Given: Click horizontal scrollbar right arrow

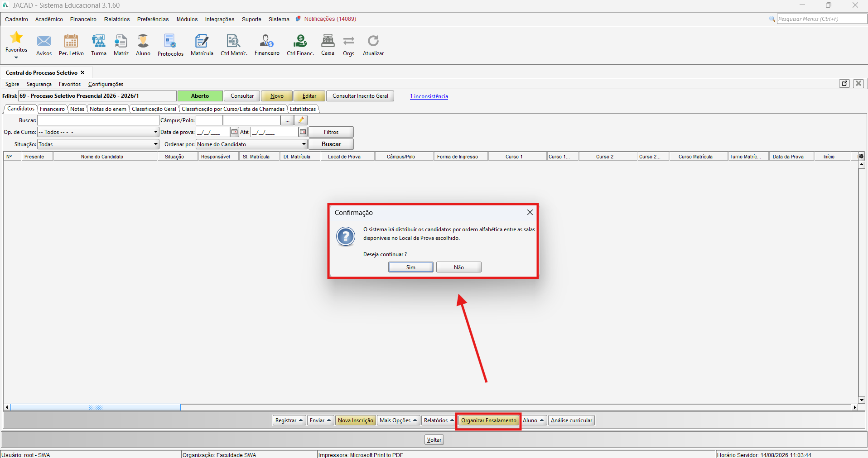Looking at the screenshot, I should [855, 407].
